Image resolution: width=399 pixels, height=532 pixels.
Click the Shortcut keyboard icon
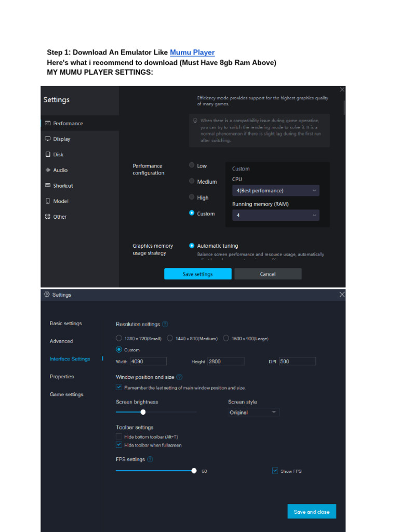(48, 185)
